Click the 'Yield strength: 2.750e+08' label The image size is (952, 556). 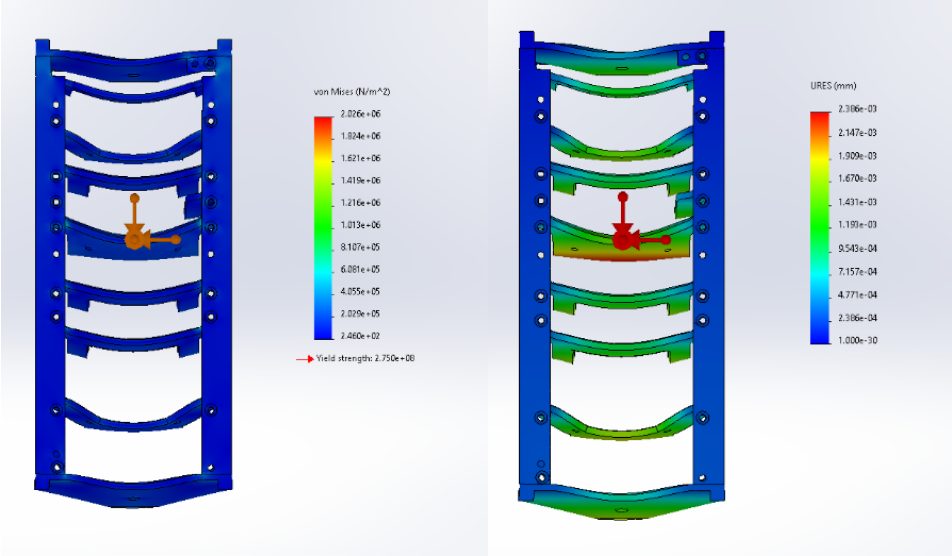366,359
